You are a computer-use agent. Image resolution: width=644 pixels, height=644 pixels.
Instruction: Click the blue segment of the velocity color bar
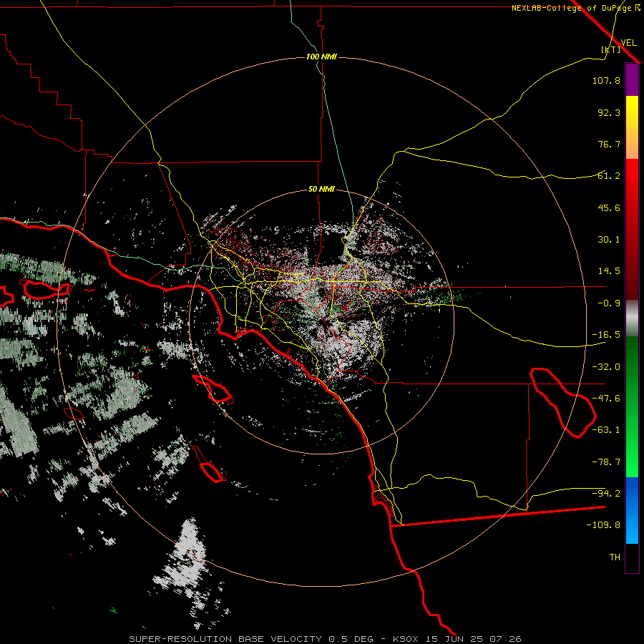tap(632, 510)
